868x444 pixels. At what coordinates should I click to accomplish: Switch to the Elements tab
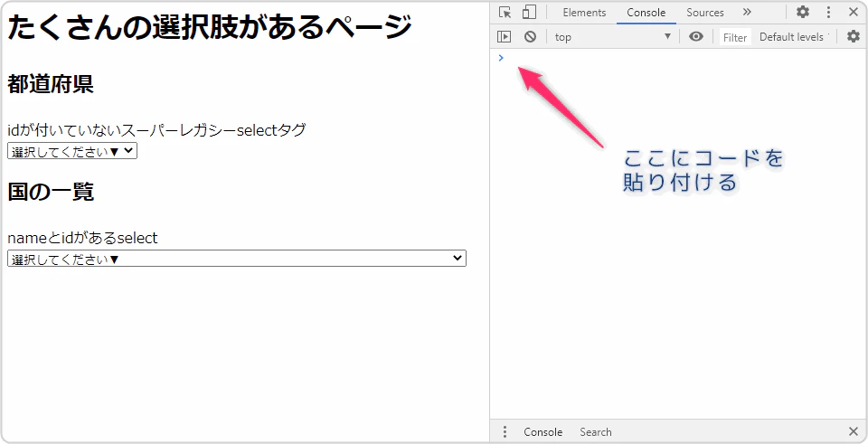(x=584, y=12)
